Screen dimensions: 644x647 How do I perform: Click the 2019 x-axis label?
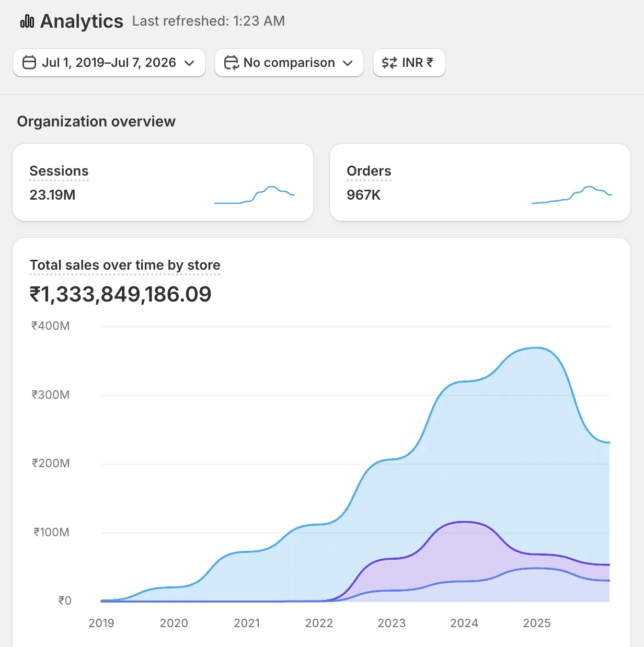[101, 623]
